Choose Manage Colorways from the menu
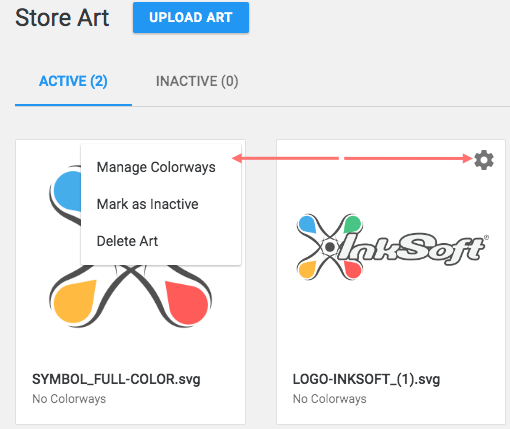Viewport: 510px width, 429px height. pyautogui.click(x=156, y=167)
